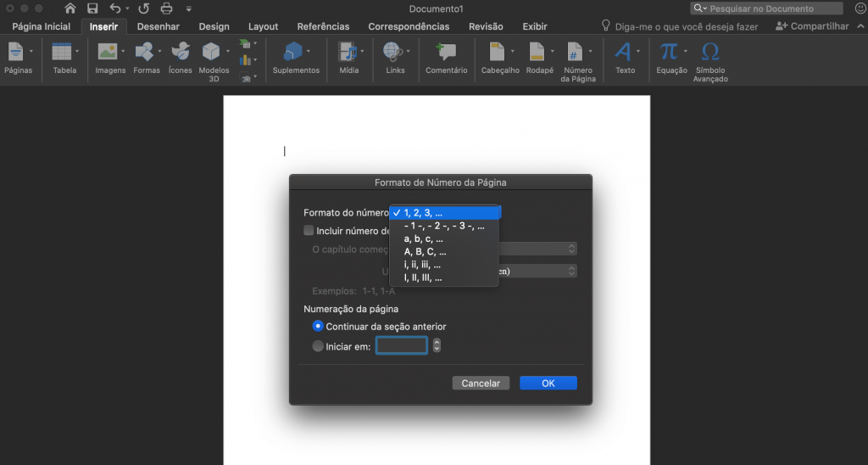The width and height of the screenshot is (868, 465).
Task: Expand the Equação dropdown arrow
Action: 685,52
